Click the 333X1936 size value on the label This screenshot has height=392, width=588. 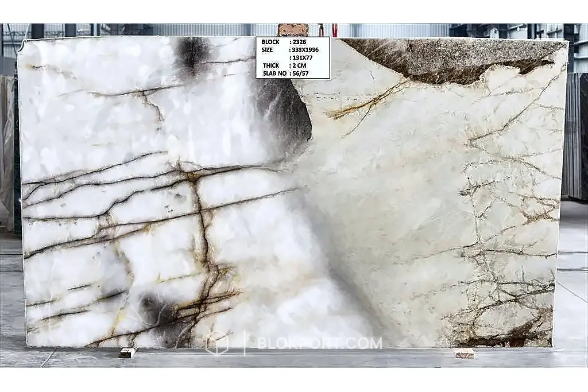(304, 50)
